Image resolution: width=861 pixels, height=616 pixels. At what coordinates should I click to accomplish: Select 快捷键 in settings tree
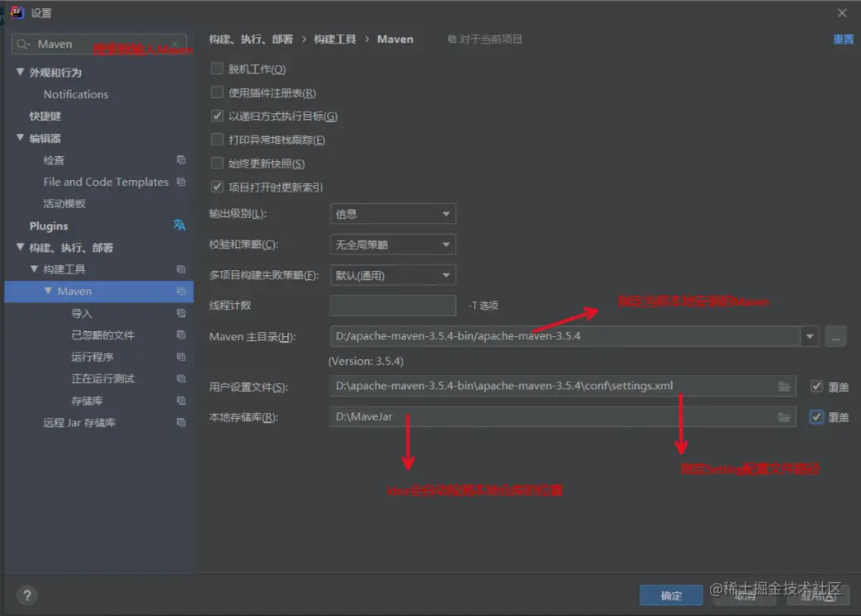pos(45,116)
